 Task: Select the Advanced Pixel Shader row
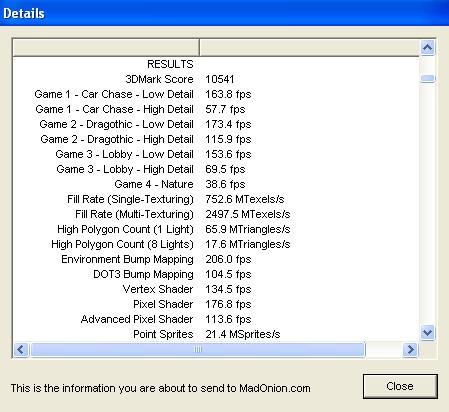coord(216,319)
